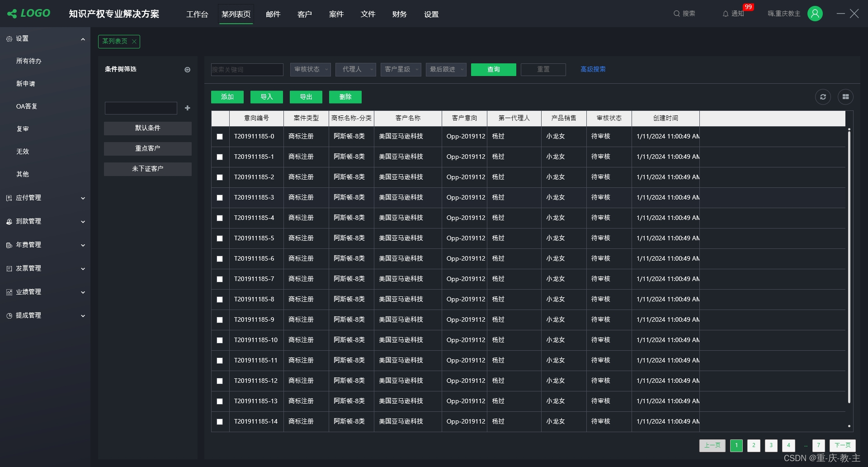
Task: Click the 下一页 pagination button
Action: (x=843, y=446)
